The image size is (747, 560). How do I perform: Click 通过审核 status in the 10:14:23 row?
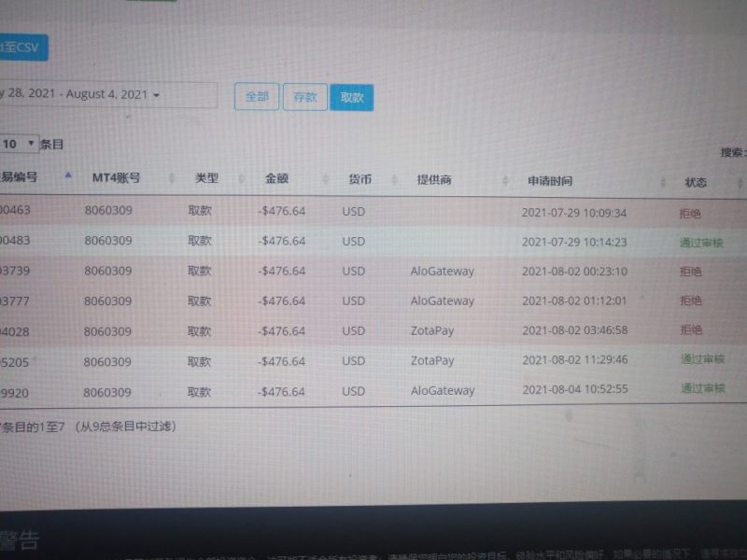[x=702, y=243]
